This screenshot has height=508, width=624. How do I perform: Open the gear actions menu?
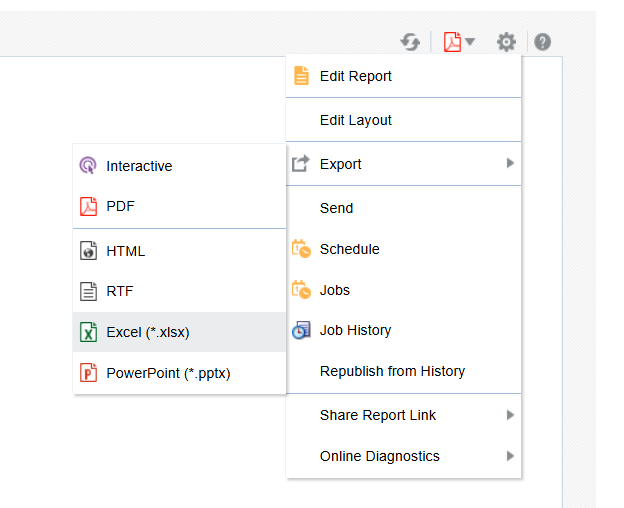pyautogui.click(x=506, y=42)
